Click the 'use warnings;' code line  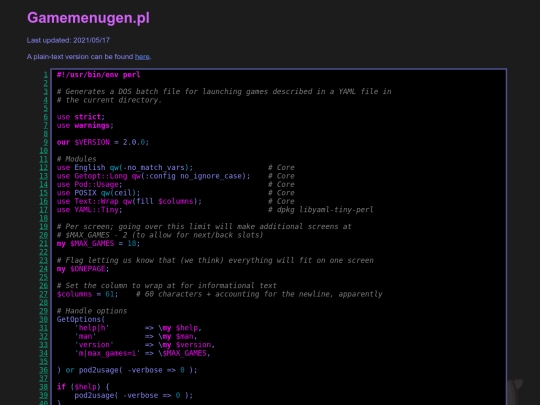click(x=85, y=125)
